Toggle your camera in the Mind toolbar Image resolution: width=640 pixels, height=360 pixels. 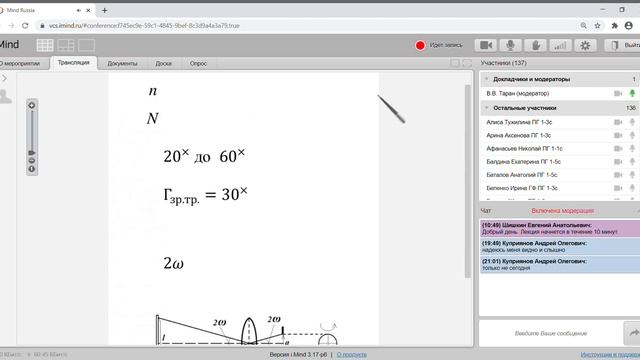tap(486, 45)
